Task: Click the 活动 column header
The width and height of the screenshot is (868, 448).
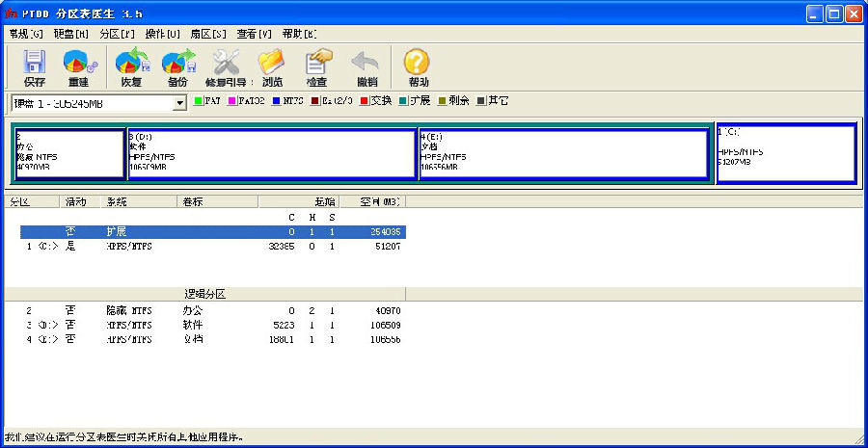Action: (80, 202)
